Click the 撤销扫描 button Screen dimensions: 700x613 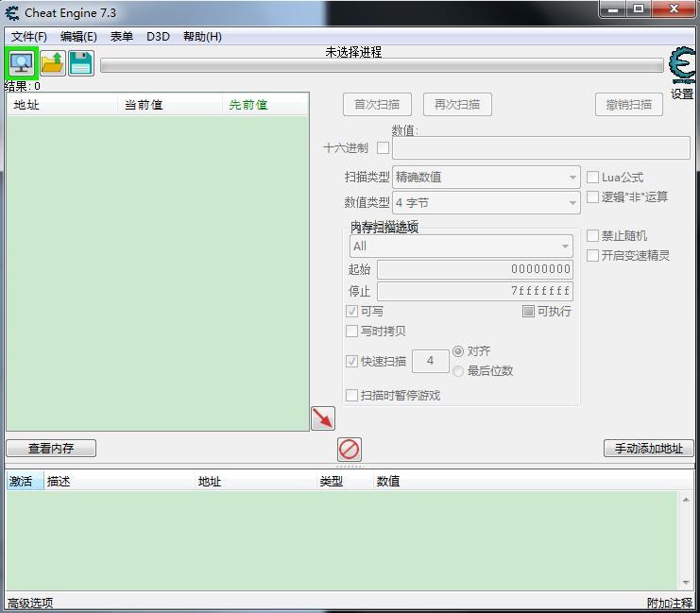point(629,105)
